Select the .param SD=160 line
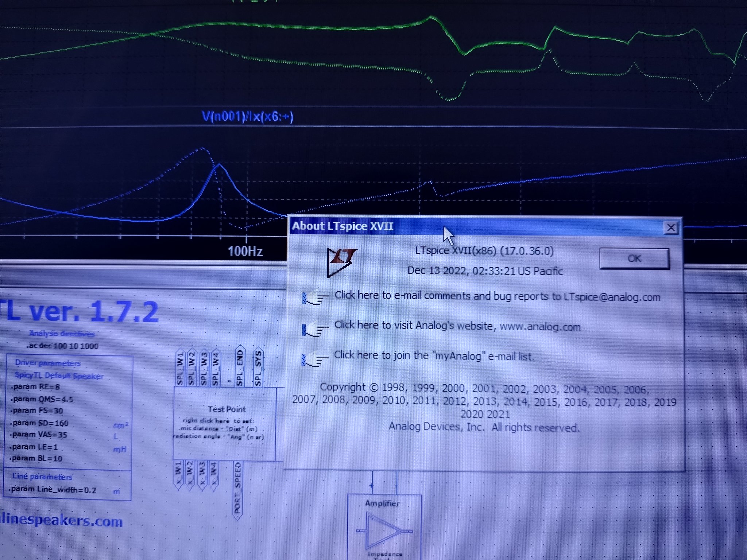The width and height of the screenshot is (747, 560). (x=40, y=423)
